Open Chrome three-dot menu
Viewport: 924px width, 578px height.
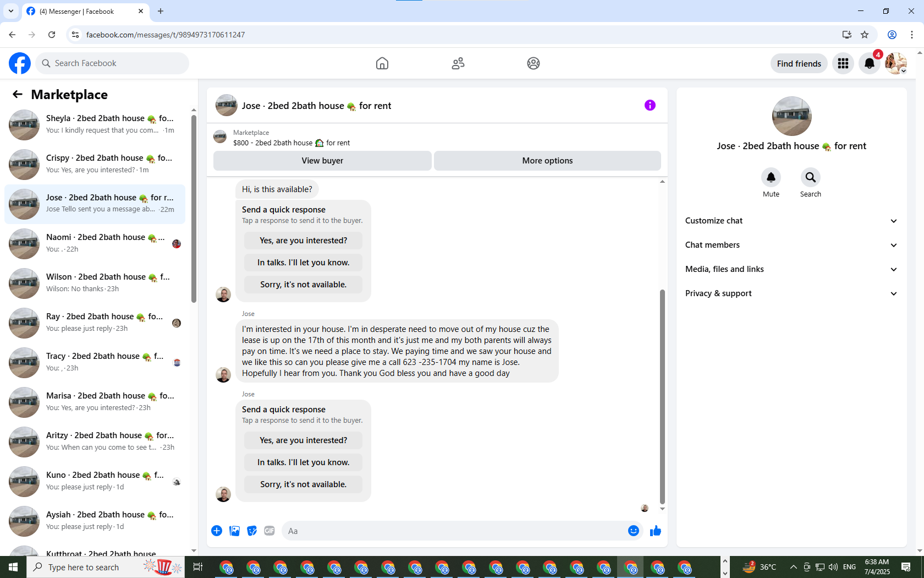click(x=912, y=35)
